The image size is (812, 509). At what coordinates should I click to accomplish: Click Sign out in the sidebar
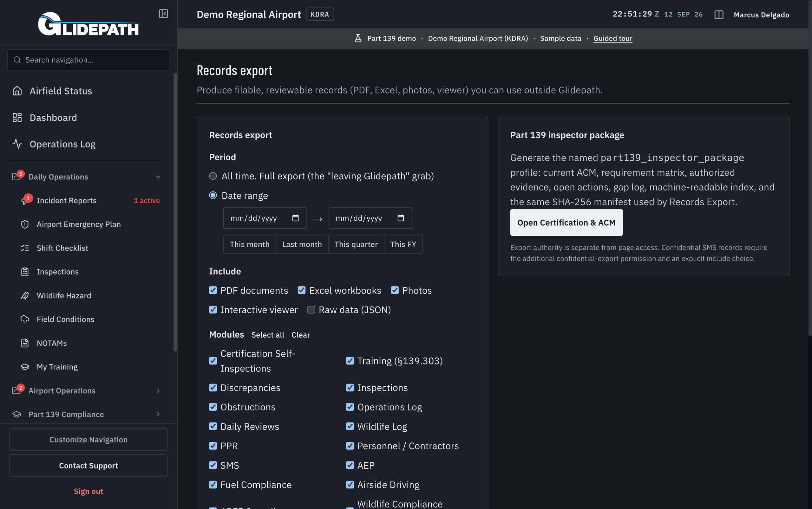pyautogui.click(x=88, y=492)
